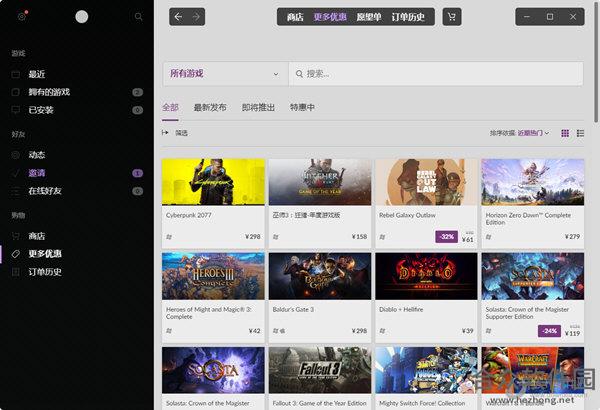Image resolution: width=600 pixels, height=410 pixels.
Task: Select the 特惠中 tab
Action: tap(302, 108)
